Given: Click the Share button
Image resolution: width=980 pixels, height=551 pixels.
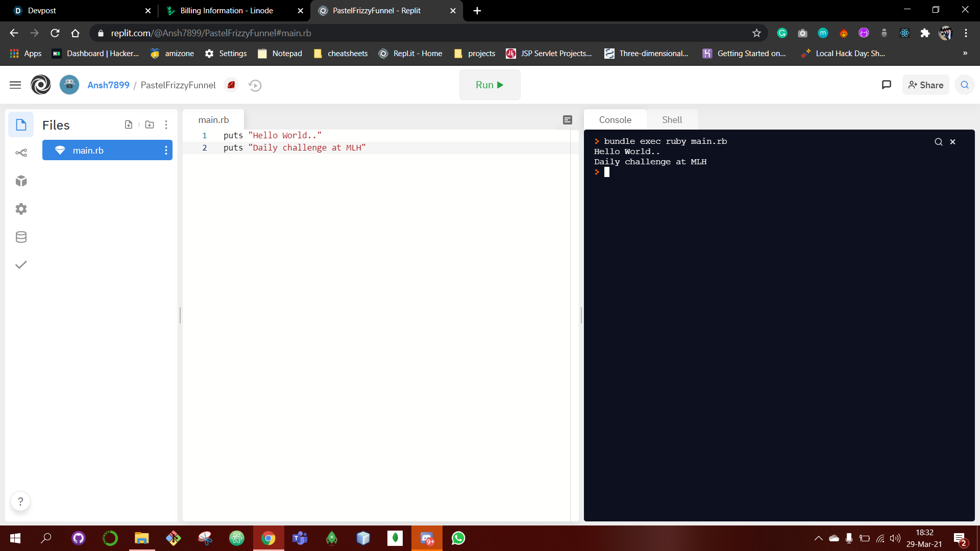Looking at the screenshot, I should pos(925,85).
